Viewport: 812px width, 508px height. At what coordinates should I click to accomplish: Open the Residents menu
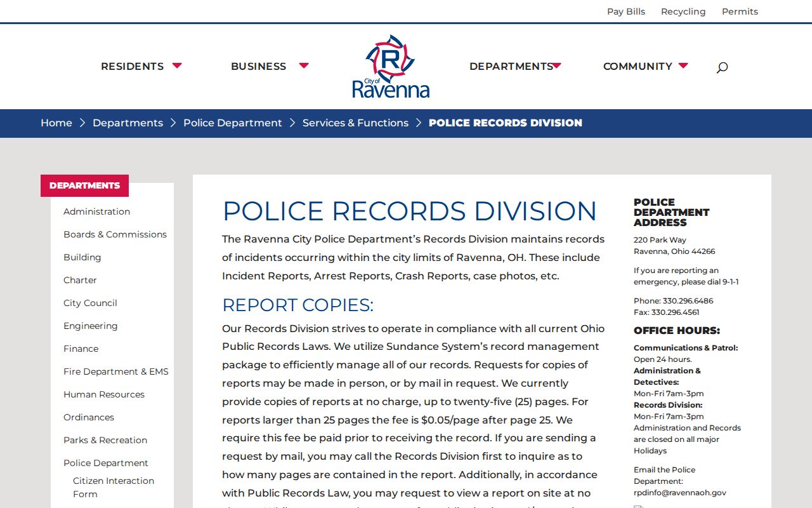pos(132,66)
